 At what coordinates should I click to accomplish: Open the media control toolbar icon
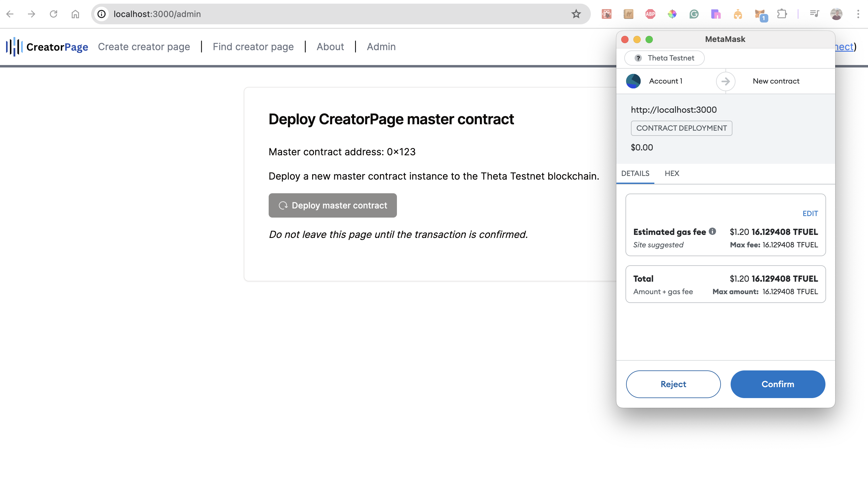[x=814, y=14]
